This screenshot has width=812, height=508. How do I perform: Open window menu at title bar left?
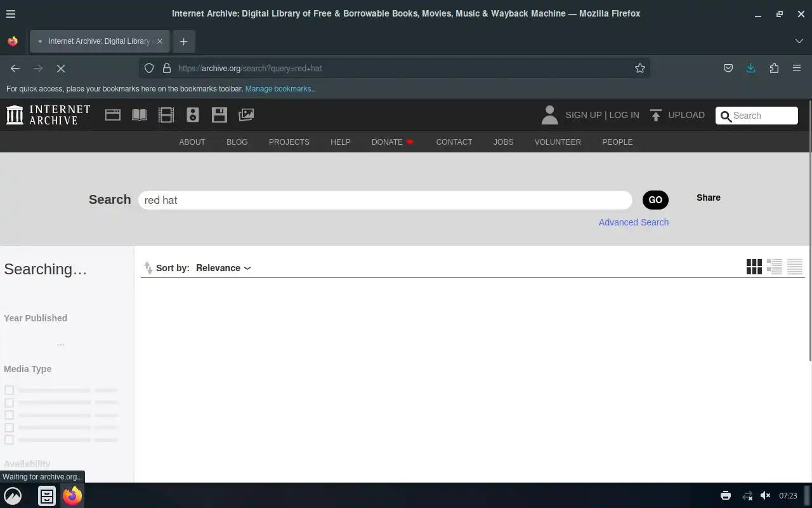point(11,13)
